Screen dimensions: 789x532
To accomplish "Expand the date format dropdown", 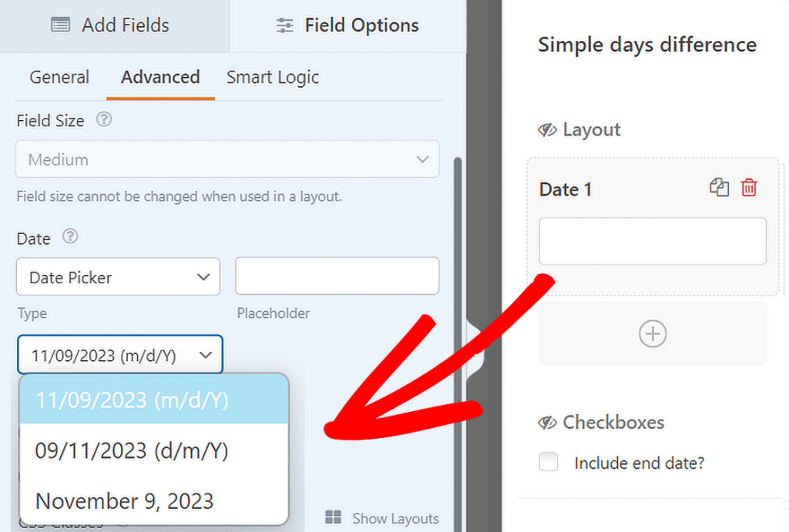I will coord(119,354).
